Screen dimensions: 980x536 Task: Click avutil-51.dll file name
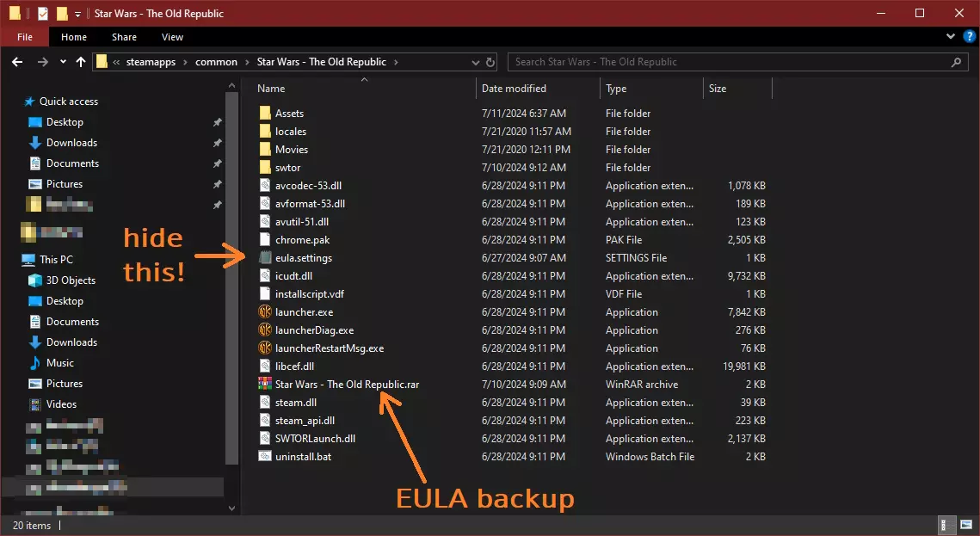pos(302,222)
